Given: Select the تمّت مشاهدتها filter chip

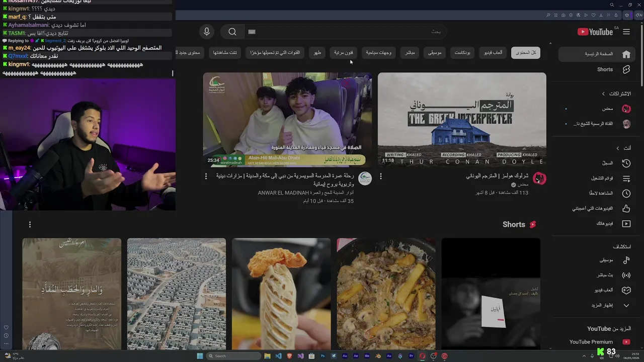Looking at the screenshot, I should [x=225, y=53].
